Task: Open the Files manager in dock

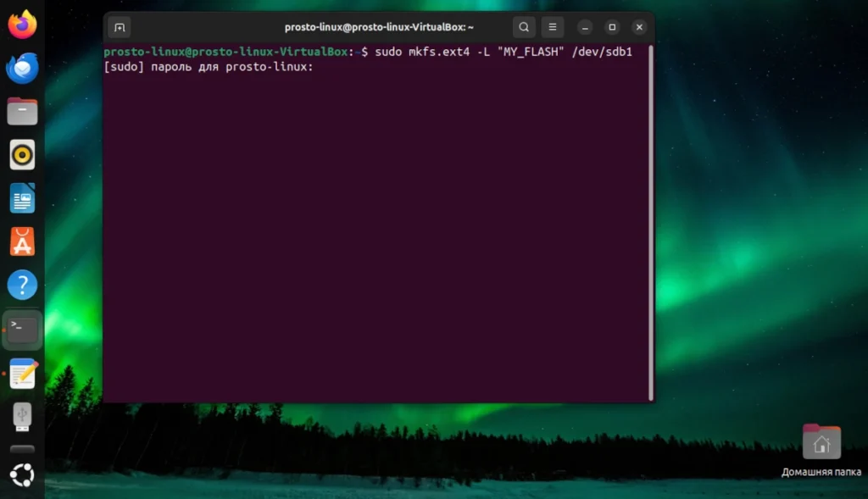Action: 22,111
